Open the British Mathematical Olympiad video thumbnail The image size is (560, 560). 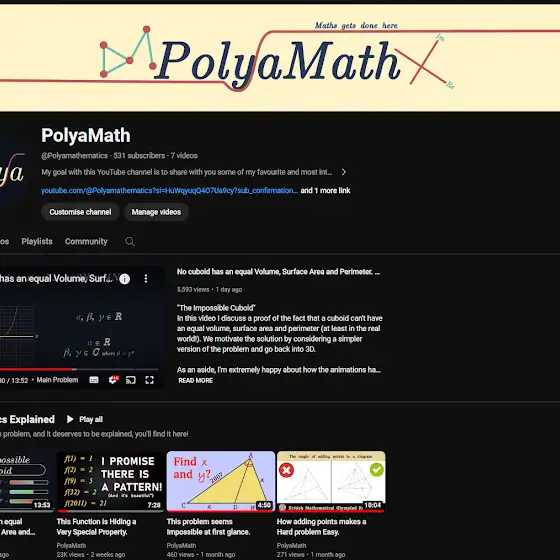(331, 481)
